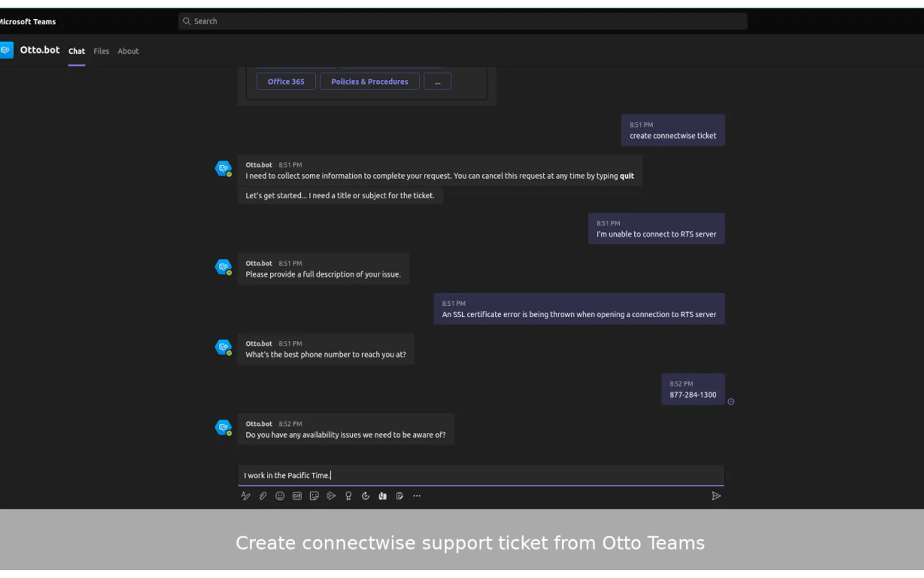Open more messaging extensions ellipsis
This screenshot has width=924, height=578.
click(x=417, y=496)
